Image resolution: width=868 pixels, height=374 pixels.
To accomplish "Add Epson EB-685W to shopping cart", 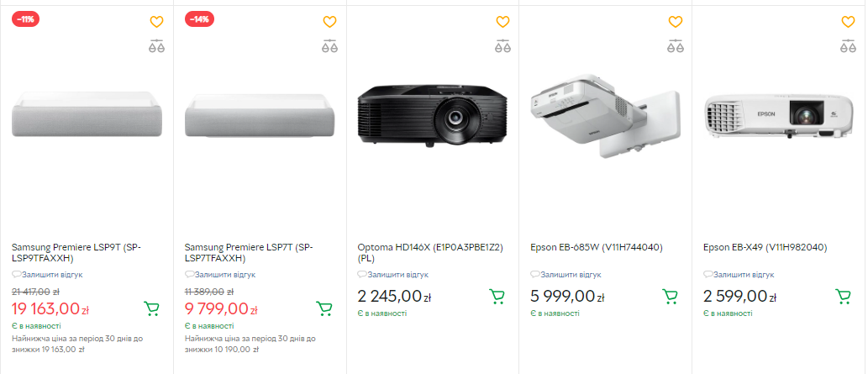I will (670, 297).
